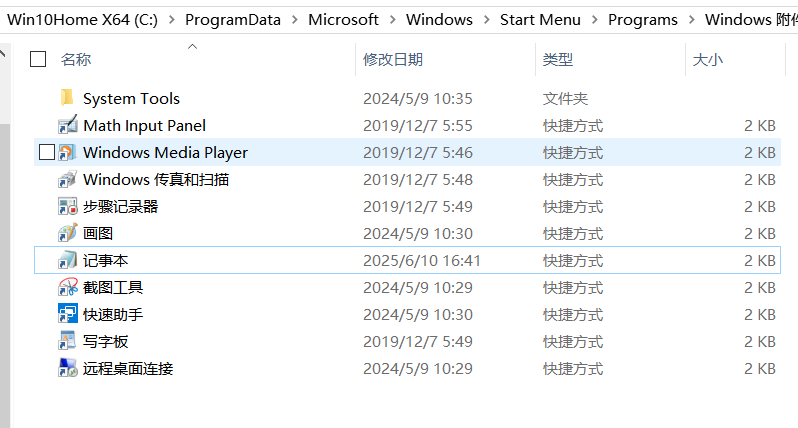Tick the select-all checkbox beside 名称

coord(38,59)
